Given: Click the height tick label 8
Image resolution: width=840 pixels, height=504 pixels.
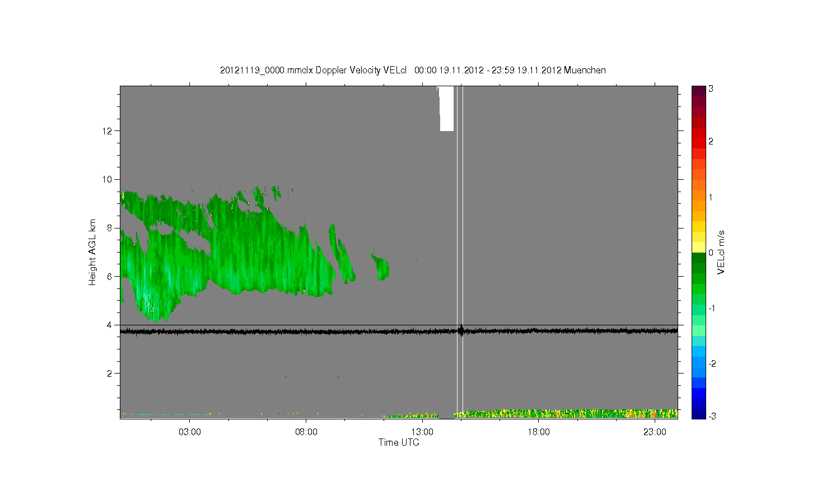Looking at the screenshot, I should click(x=110, y=228).
